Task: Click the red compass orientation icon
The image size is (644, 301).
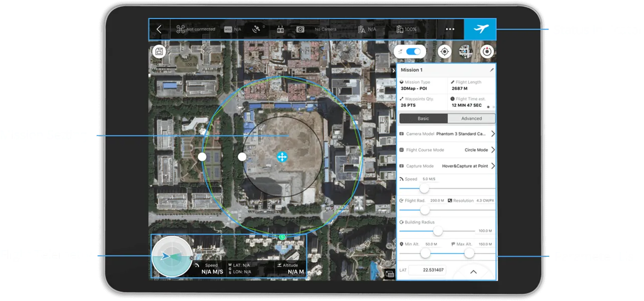Action: tap(487, 52)
